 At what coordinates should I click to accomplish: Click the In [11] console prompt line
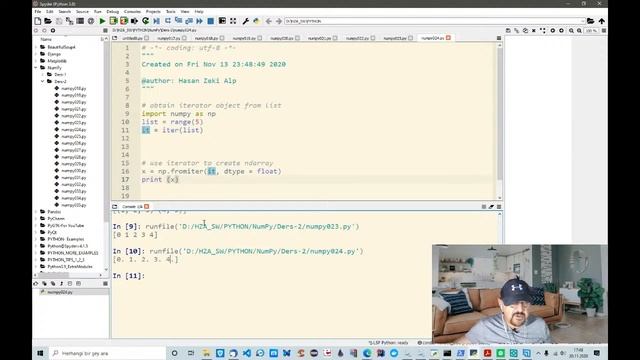pos(129,276)
